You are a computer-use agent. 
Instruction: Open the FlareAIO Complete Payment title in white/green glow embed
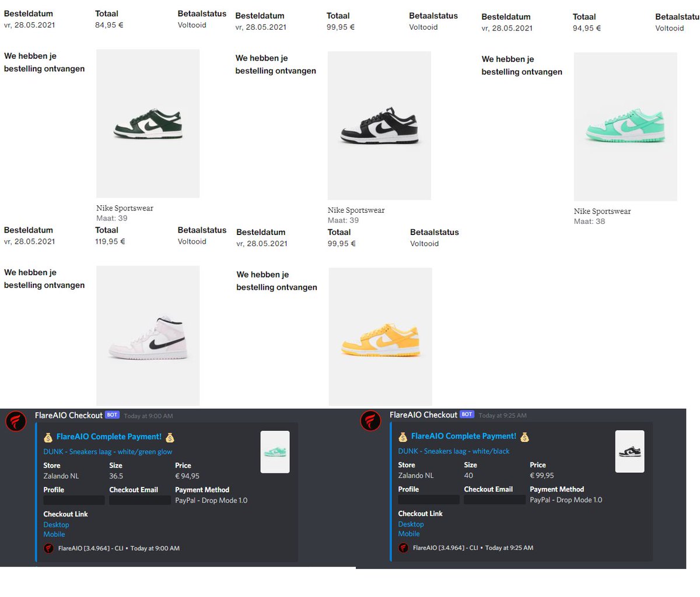[x=109, y=437]
